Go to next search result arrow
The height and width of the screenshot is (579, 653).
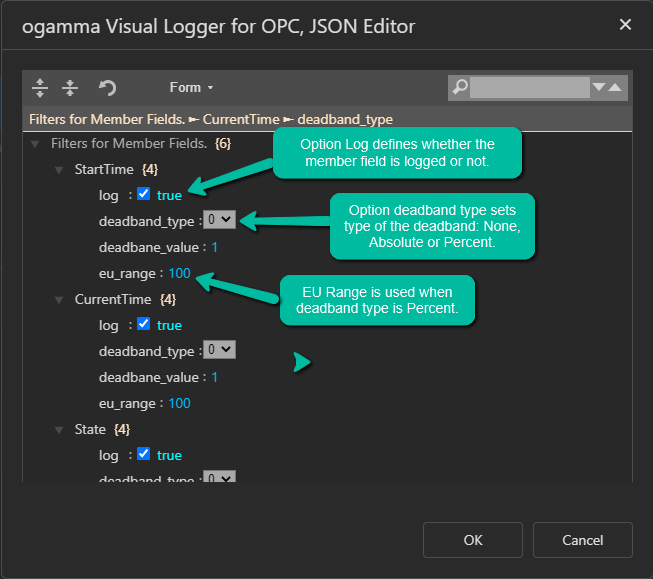point(599,88)
